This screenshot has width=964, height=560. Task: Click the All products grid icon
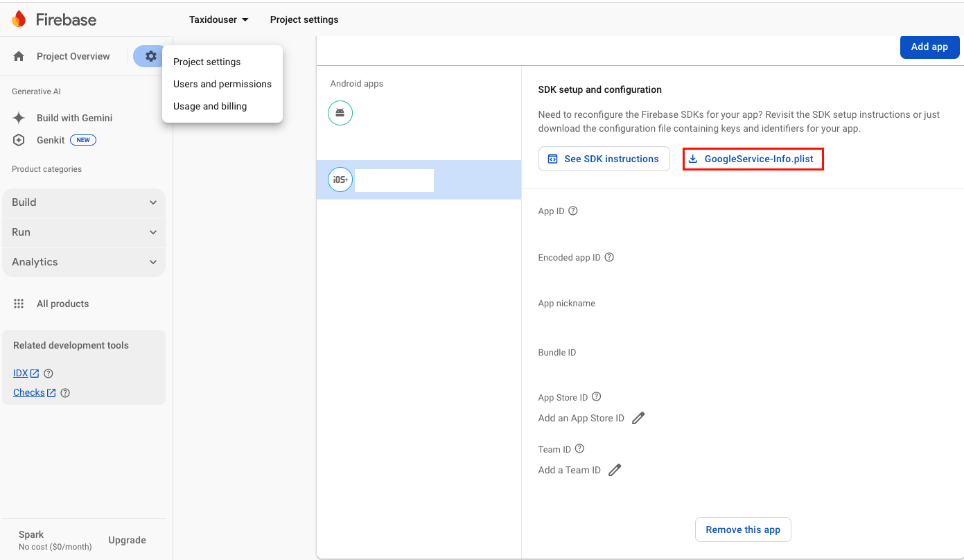[x=19, y=304]
